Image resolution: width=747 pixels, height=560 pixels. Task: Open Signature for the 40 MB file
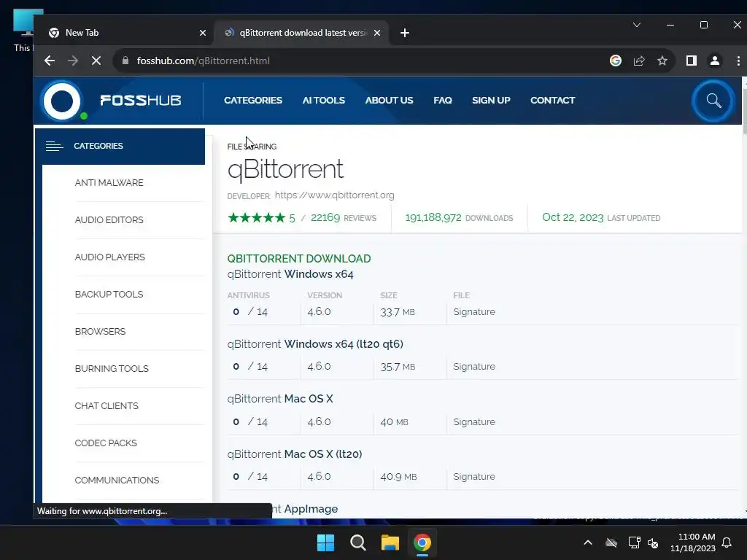(474, 422)
